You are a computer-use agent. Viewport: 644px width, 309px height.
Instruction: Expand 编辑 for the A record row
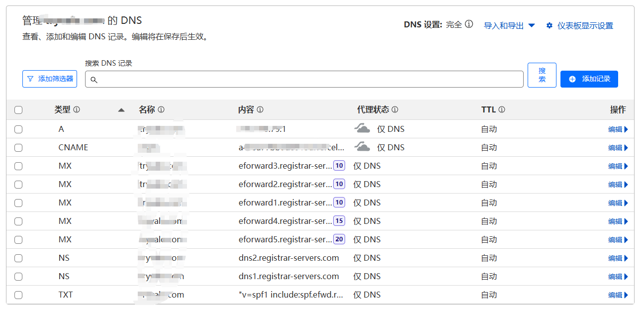coord(618,129)
